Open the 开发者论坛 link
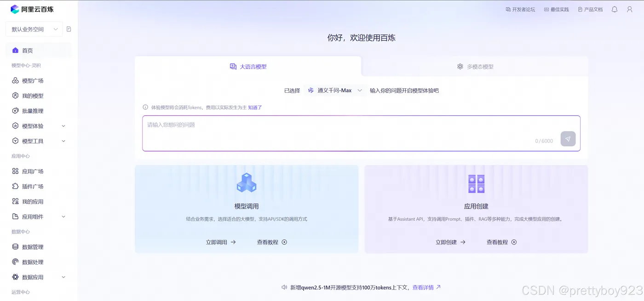This screenshot has width=644, height=301. [520, 10]
